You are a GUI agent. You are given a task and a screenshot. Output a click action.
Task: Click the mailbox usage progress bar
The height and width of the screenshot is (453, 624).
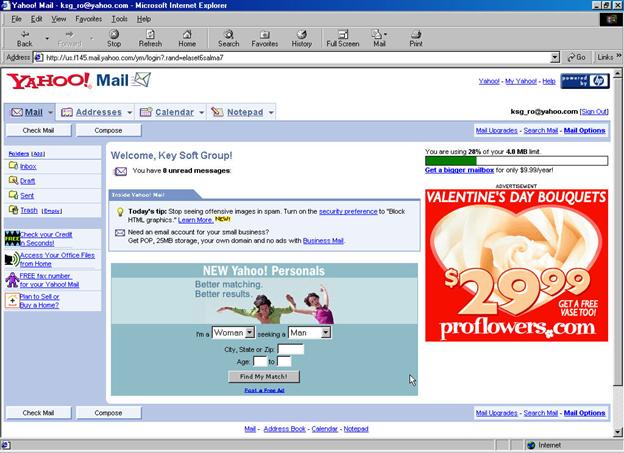pos(517,161)
